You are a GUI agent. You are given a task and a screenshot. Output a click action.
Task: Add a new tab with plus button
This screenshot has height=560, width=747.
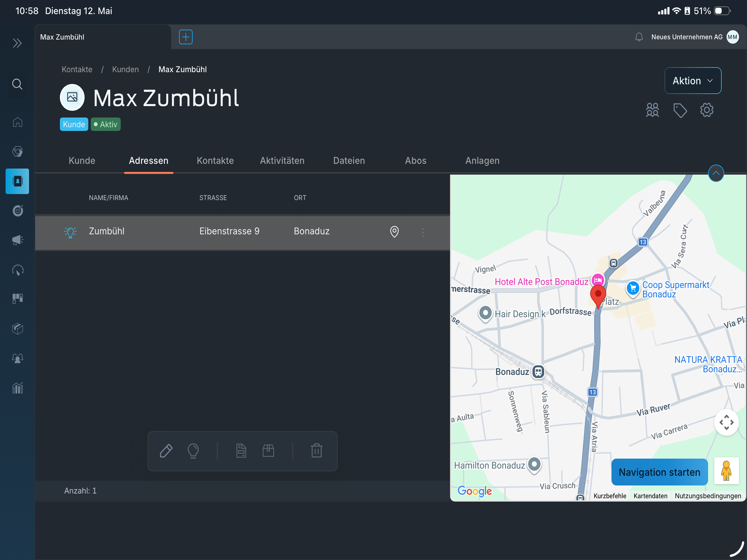pos(186,37)
